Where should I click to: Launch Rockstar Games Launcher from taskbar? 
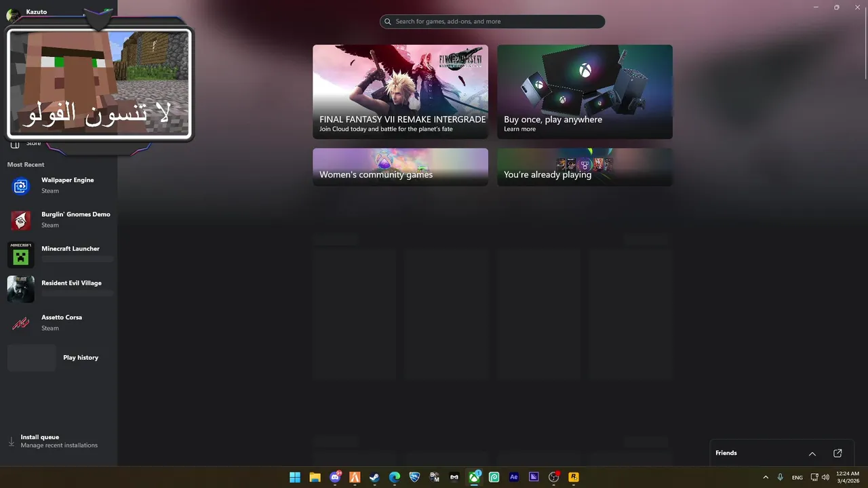click(x=574, y=477)
